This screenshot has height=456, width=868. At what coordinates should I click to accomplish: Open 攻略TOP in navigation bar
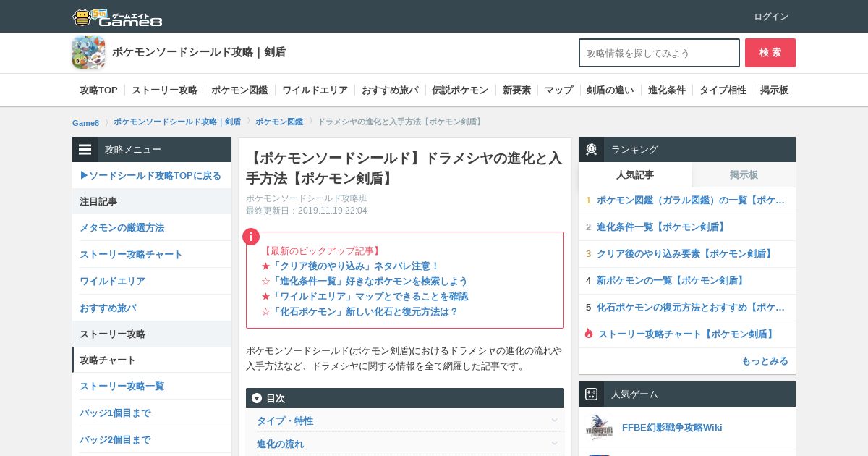(98, 90)
